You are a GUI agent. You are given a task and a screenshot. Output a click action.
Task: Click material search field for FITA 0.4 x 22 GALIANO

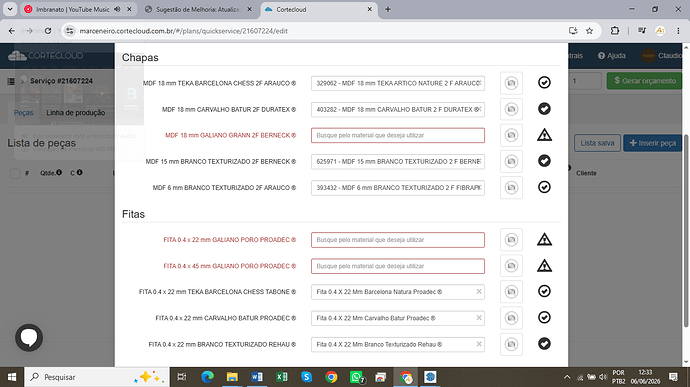pyautogui.click(x=398, y=240)
